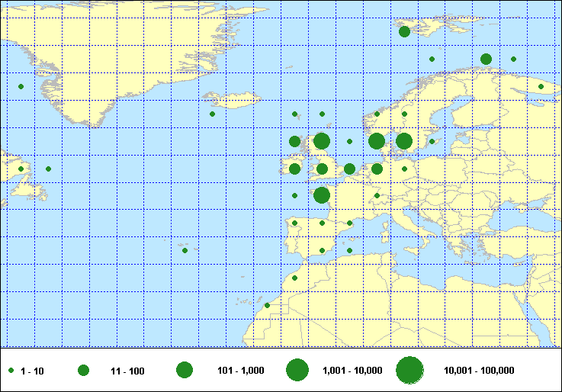Click the '1,001 - 10,000' legend label
Image resolution: width=562 pixels, height=392 pixels.
click(352, 371)
